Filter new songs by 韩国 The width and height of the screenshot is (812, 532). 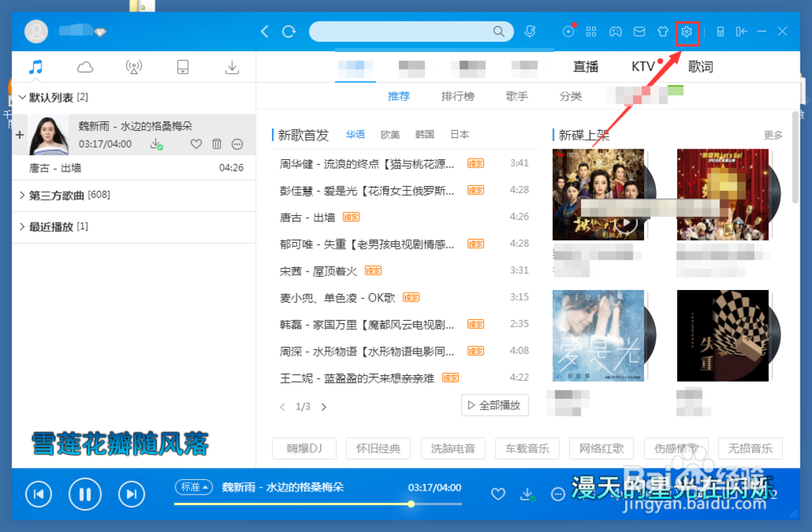[425, 135]
